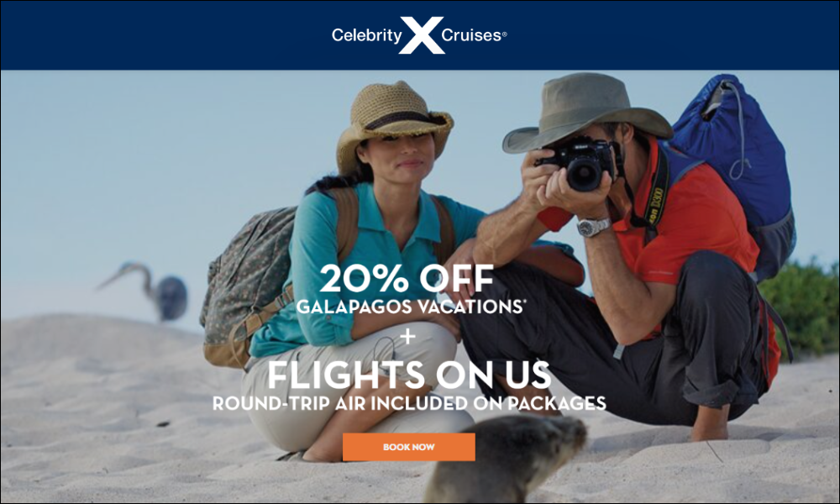Click the man's wristwatch

(593, 227)
